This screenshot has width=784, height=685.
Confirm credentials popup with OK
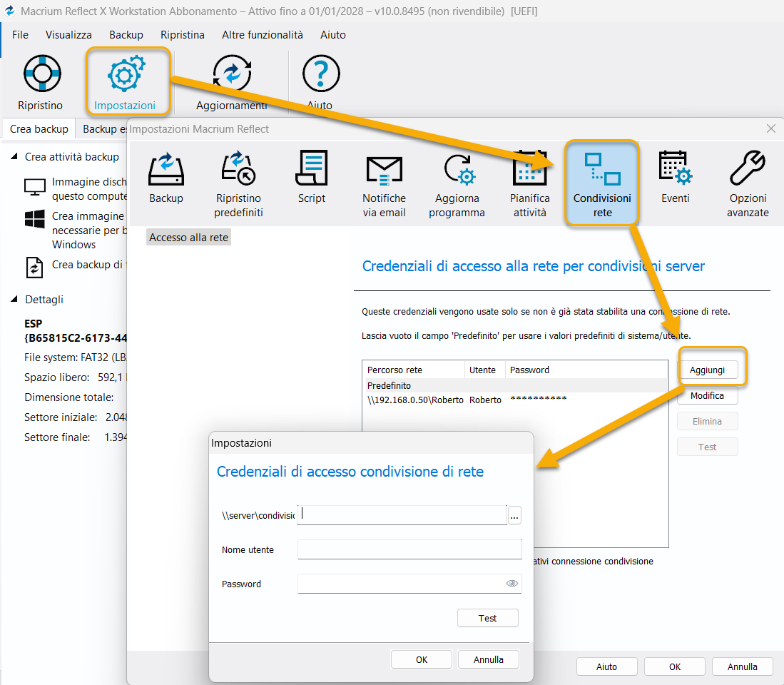(422, 659)
